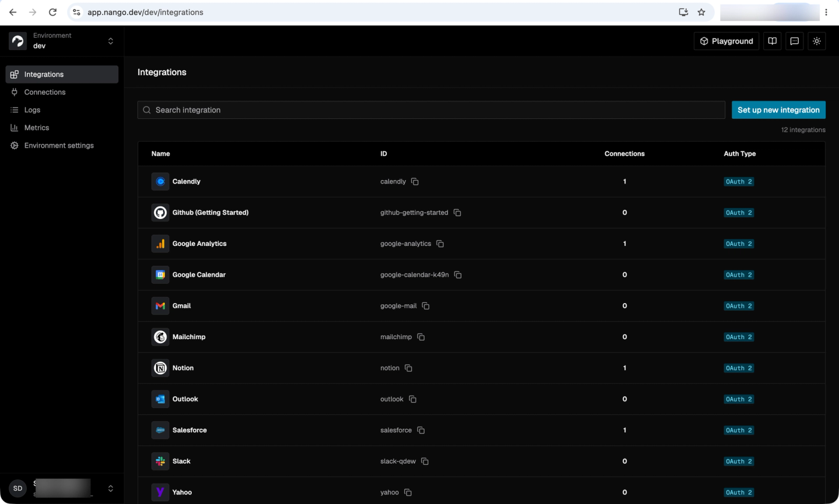
Task: Click the Outlook row connections count
Action: [625, 399]
